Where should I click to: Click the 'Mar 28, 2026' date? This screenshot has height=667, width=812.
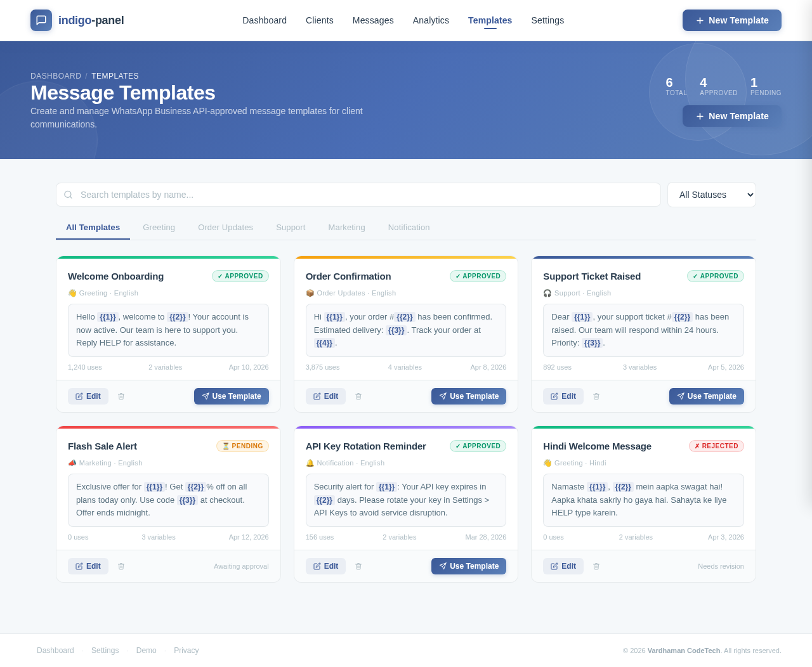pyautogui.click(x=485, y=537)
